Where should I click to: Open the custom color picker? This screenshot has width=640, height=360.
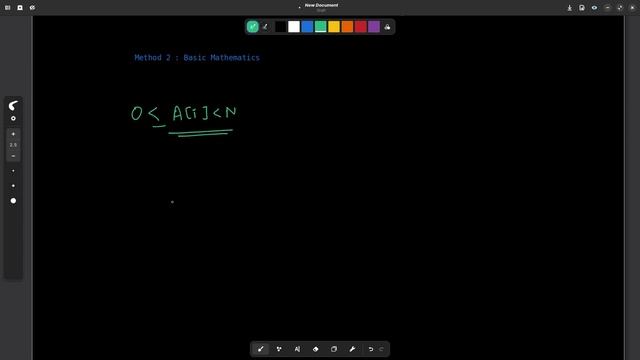(x=387, y=27)
